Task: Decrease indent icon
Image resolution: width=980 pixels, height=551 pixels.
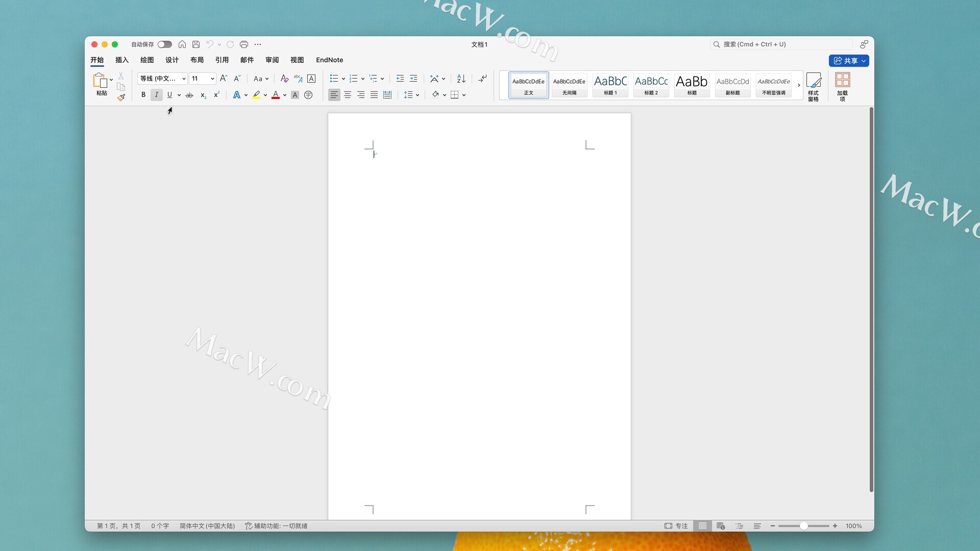Action: click(400, 79)
